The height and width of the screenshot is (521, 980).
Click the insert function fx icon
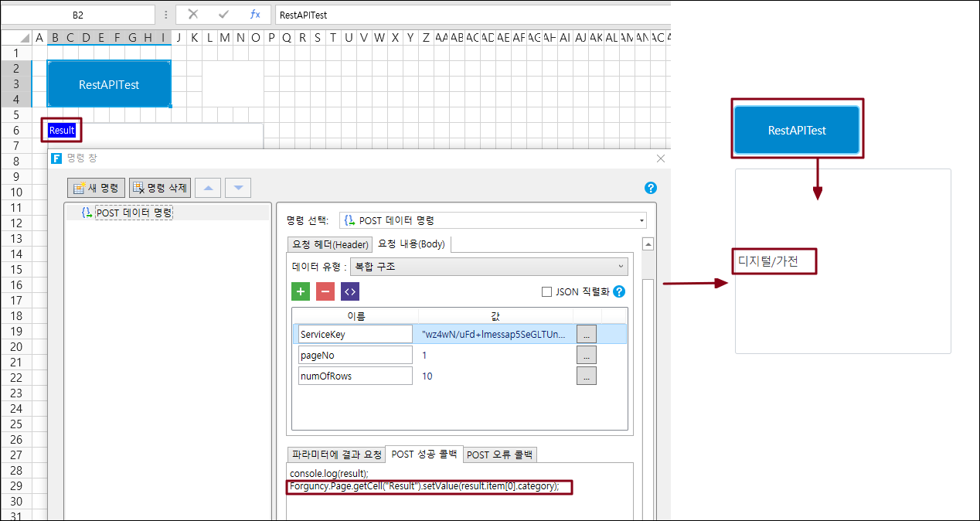coord(255,15)
